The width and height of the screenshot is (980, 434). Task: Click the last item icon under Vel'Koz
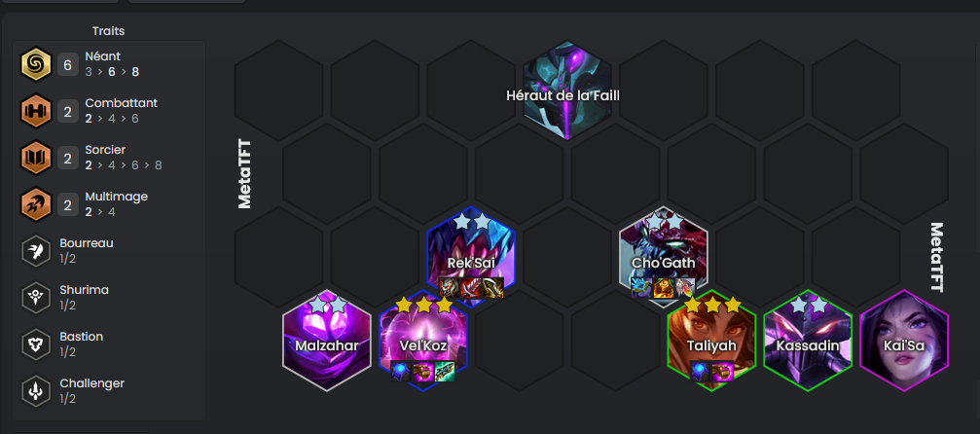pyautogui.click(x=445, y=372)
